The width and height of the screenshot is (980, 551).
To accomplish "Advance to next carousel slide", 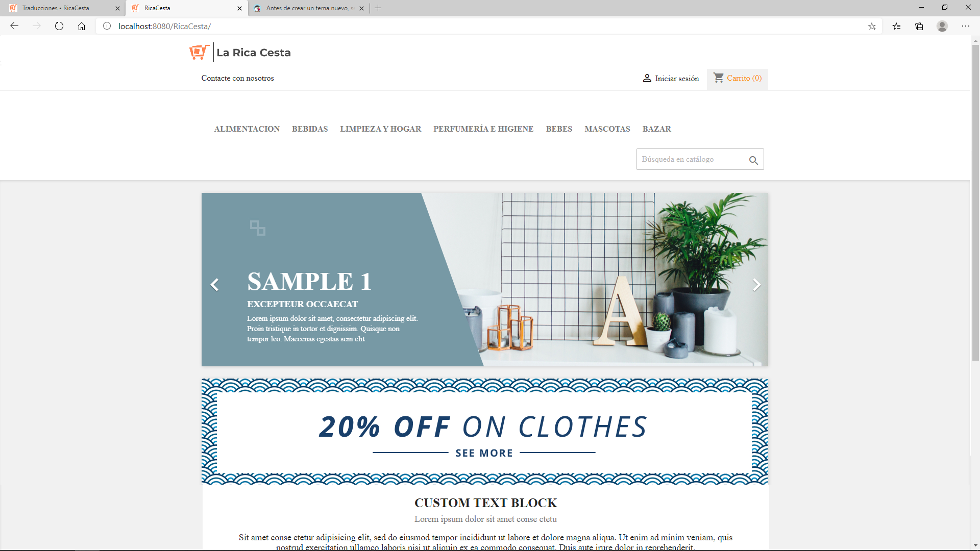I will pos(756,285).
